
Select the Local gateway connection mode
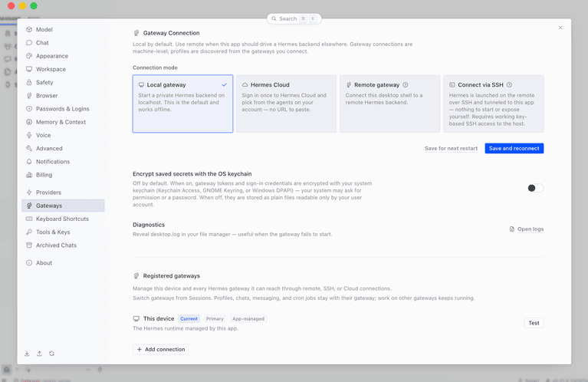[182, 104]
